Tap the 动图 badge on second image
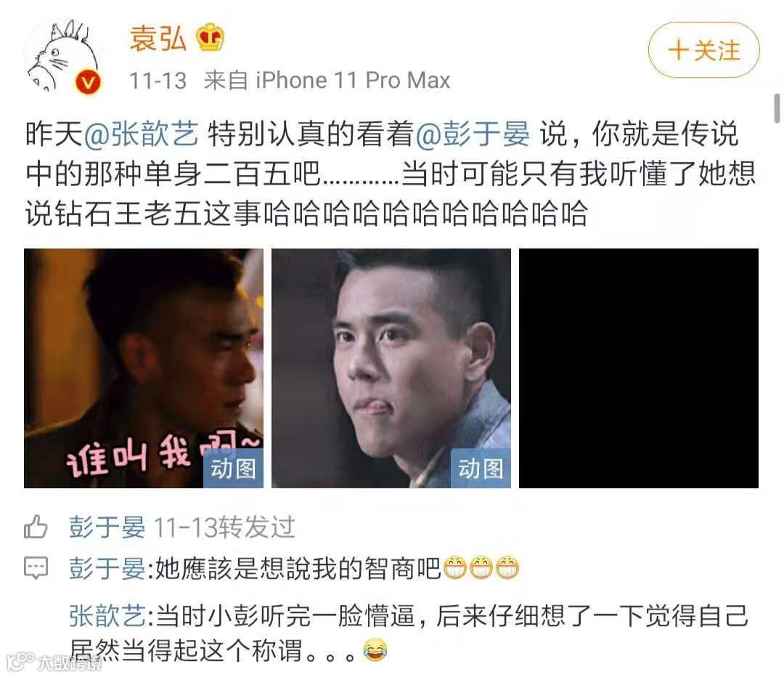Screen dimensions: 784x677 point(481,469)
